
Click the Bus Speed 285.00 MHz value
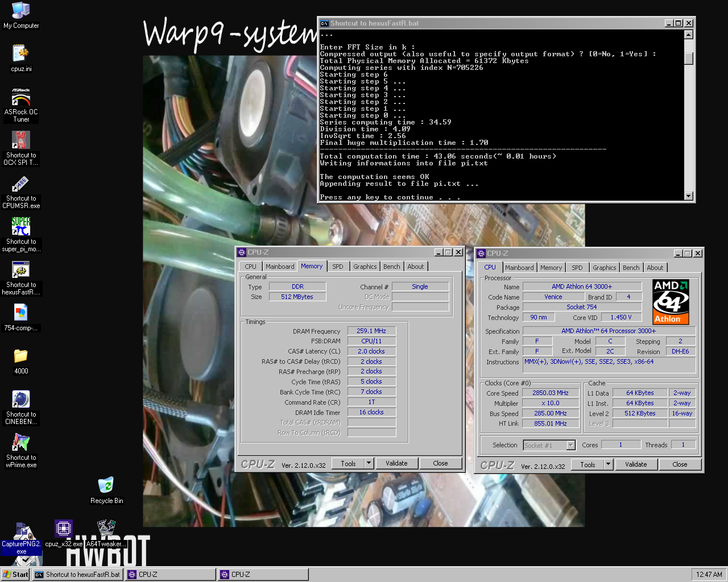tap(550, 413)
